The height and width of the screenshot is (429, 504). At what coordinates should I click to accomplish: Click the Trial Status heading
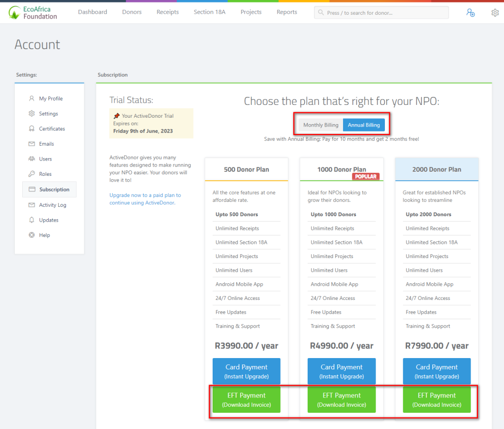coord(131,100)
